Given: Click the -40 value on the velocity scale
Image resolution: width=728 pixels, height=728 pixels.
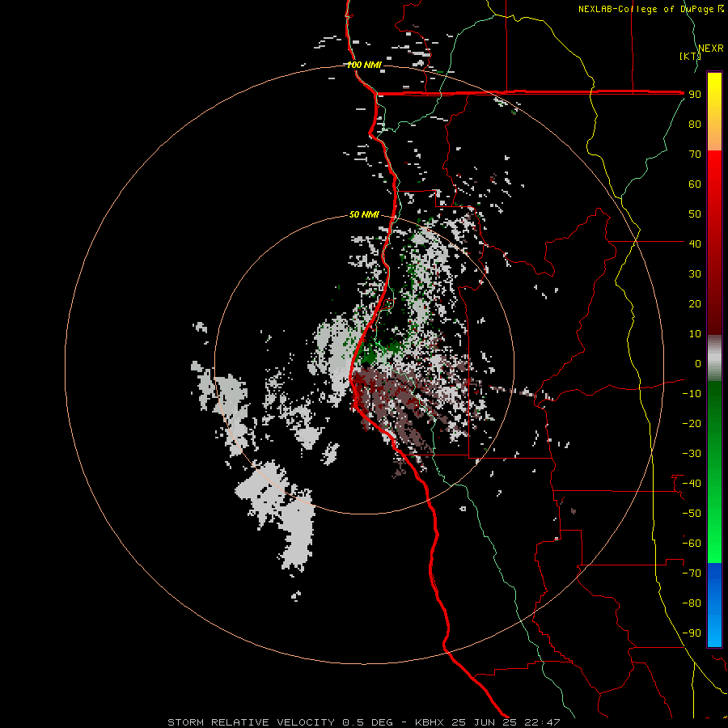Looking at the screenshot, I should point(692,484).
